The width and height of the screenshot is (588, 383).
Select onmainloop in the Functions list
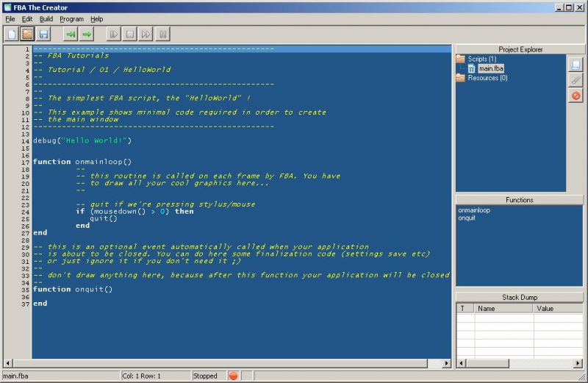pyautogui.click(x=474, y=210)
